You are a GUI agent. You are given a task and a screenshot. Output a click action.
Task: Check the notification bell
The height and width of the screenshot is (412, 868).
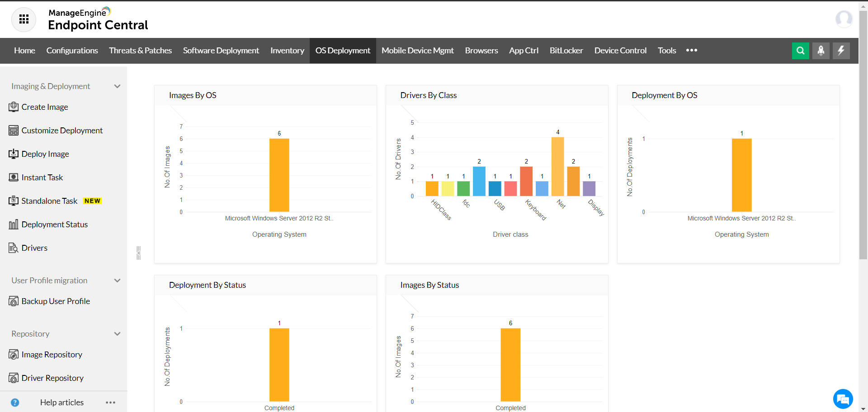(821, 51)
